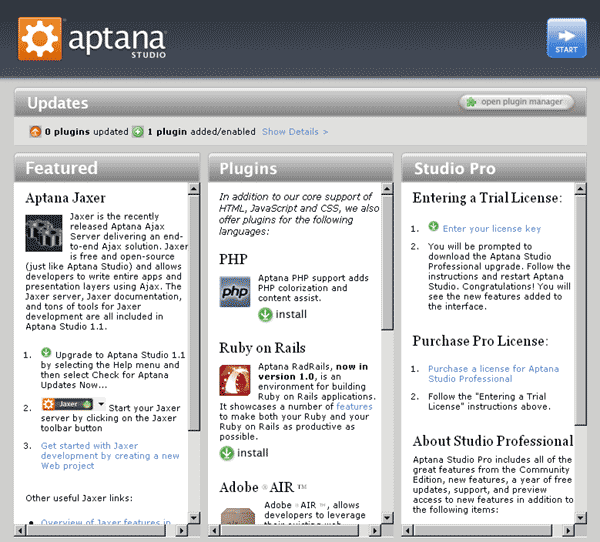Screen dimensions: 600x542
Task: Click green icon beside Upgrade to Aptana Studio 1.1
Action: tap(46, 353)
